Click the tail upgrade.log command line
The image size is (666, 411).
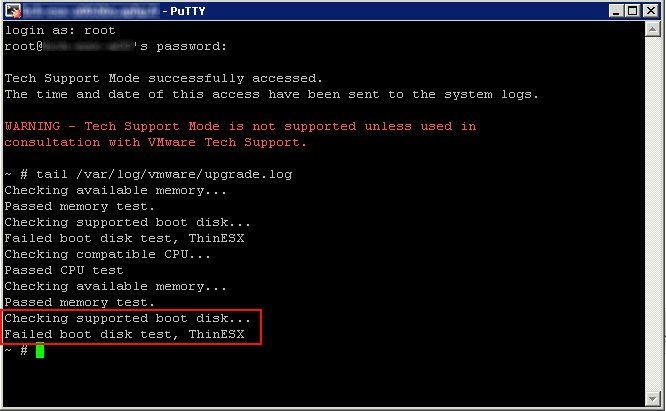[x=148, y=174]
